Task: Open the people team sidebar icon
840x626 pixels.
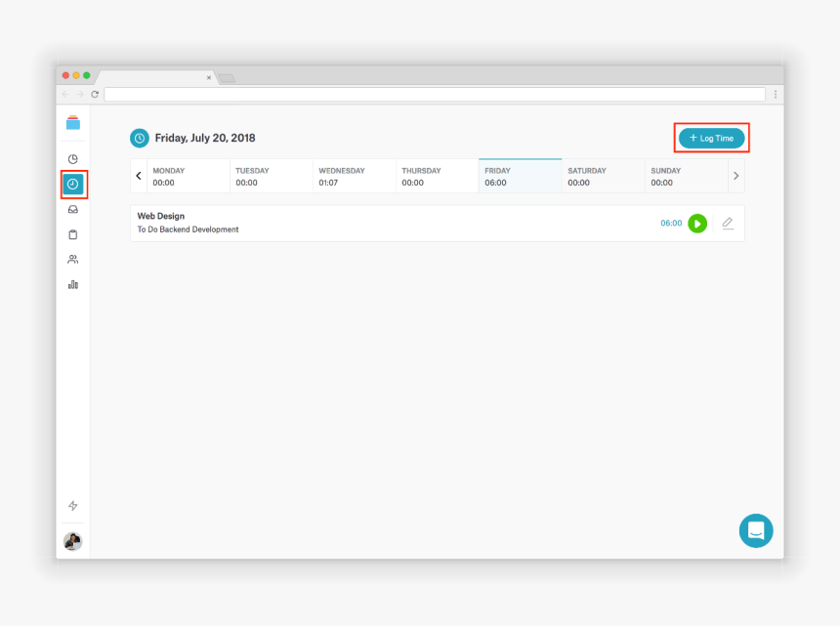Action: 73,260
